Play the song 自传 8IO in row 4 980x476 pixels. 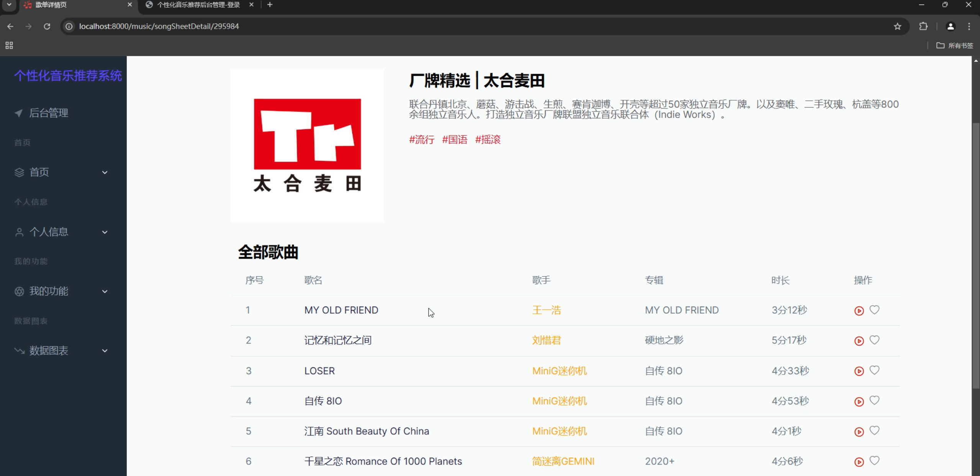click(859, 402)
